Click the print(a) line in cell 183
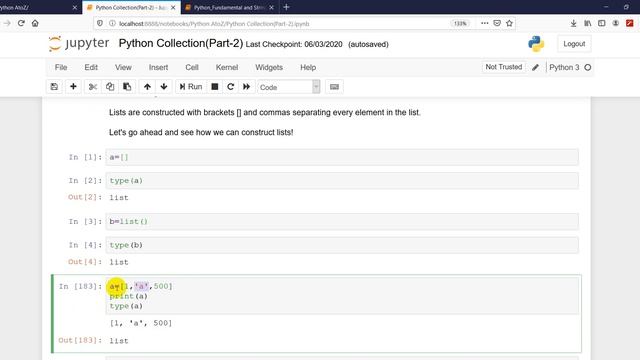Image resolution: width=640 pixels, height=360 pixels. coord(129,296)
